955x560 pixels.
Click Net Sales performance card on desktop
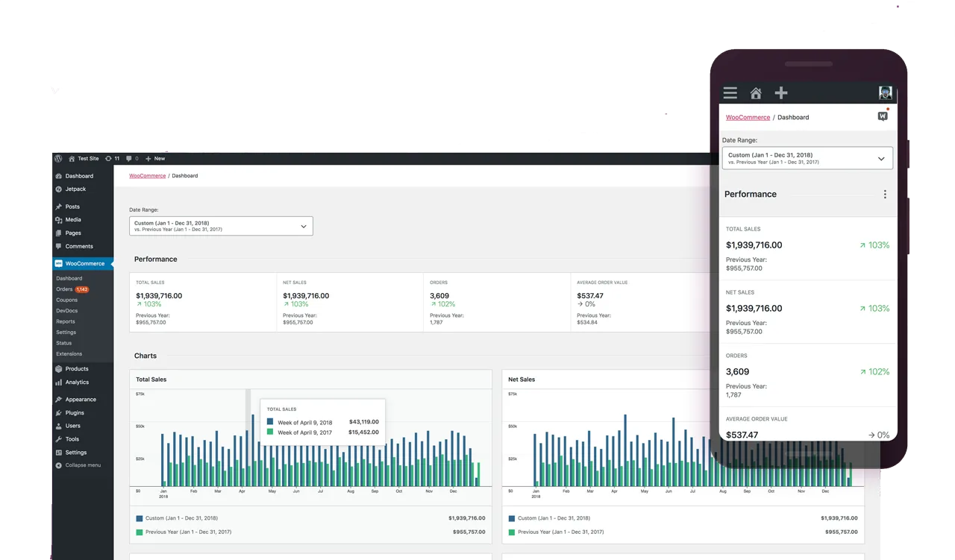[350, 302]
